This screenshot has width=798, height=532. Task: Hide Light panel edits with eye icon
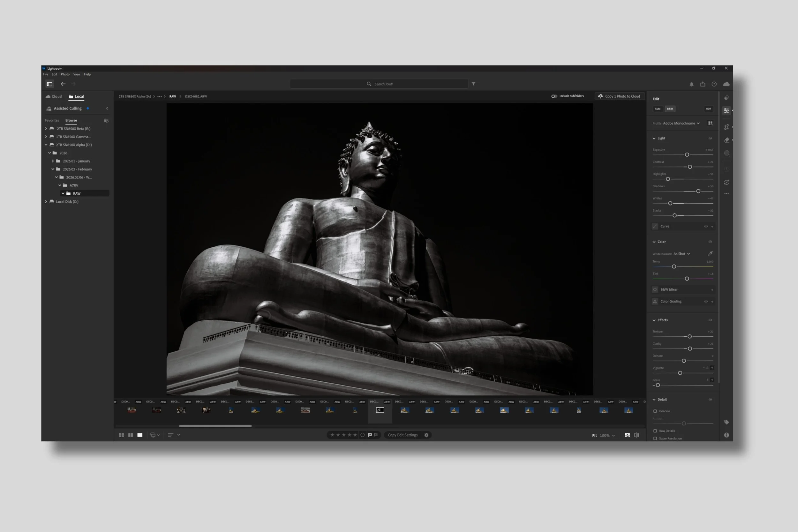click(710, 139)
